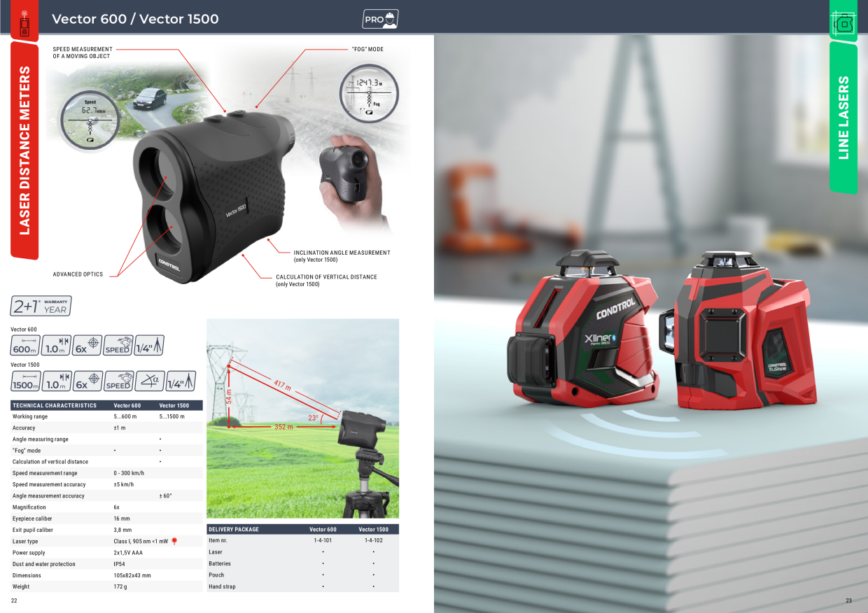
Task: Click the 1.0 m accuracy icon in Vector 1500 row
Action: pyautogui.click(x=57, y=381)
